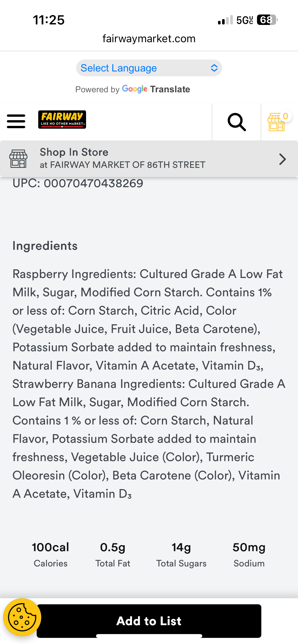Tap the storefront icon beside Shop In Store
The width and height of the screenshot is (298, 644).
click(x=18, y=159)
